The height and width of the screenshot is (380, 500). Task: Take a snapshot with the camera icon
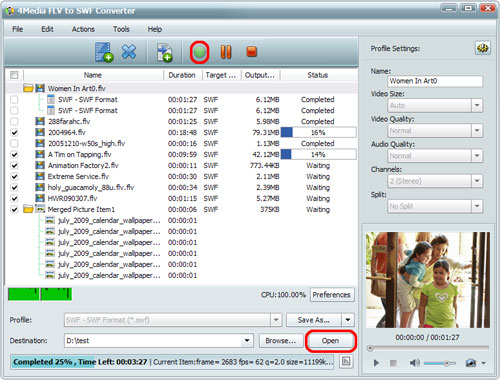tap(470, 363)
